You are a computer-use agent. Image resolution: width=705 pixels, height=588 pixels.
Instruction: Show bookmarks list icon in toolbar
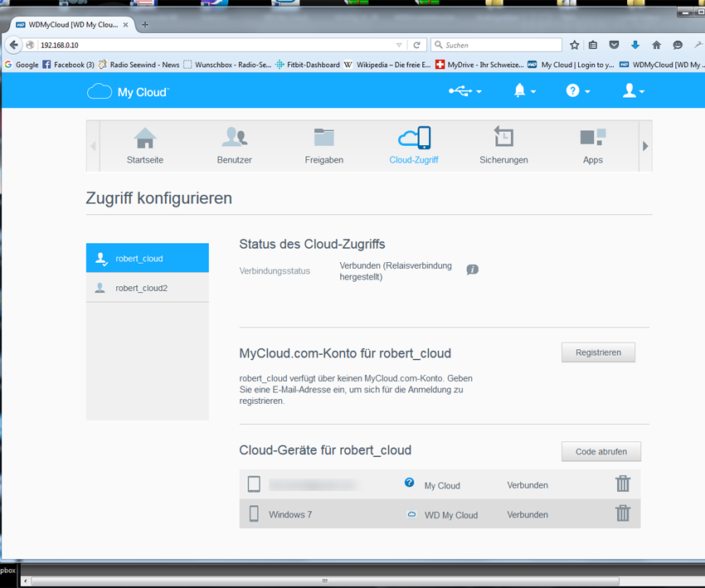click(x=593, y=45)
